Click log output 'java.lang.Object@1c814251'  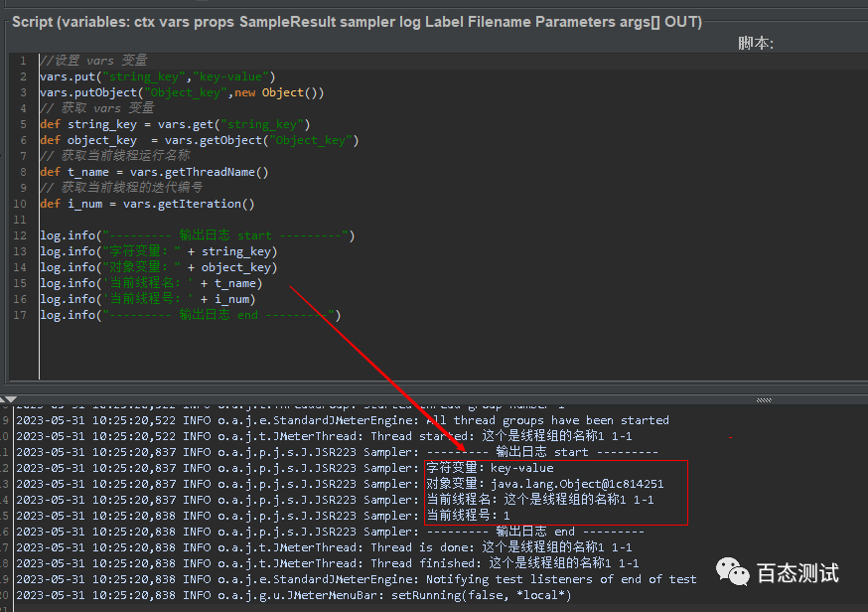coord(577,484)
